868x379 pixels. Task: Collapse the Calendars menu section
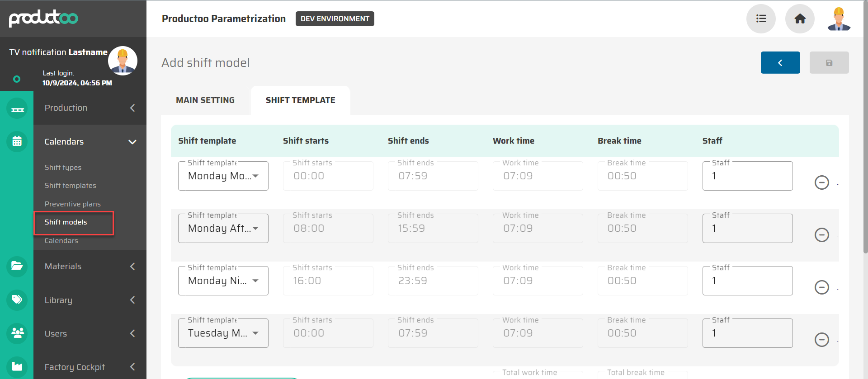(x=132, y=142)
